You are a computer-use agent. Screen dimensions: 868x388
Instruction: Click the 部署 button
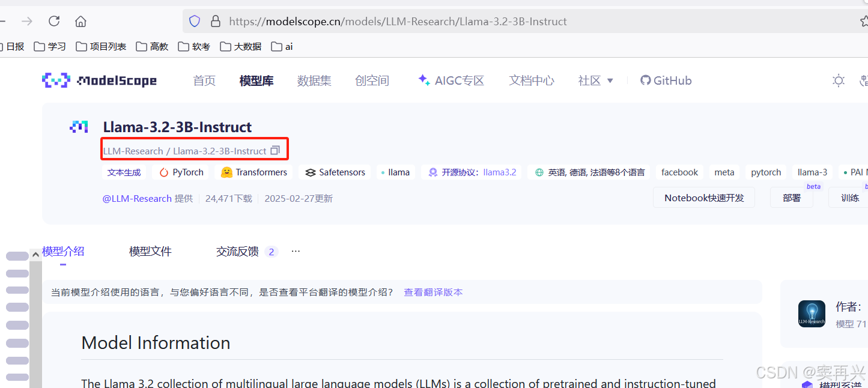pyautogui.click(x=792, y=198)
